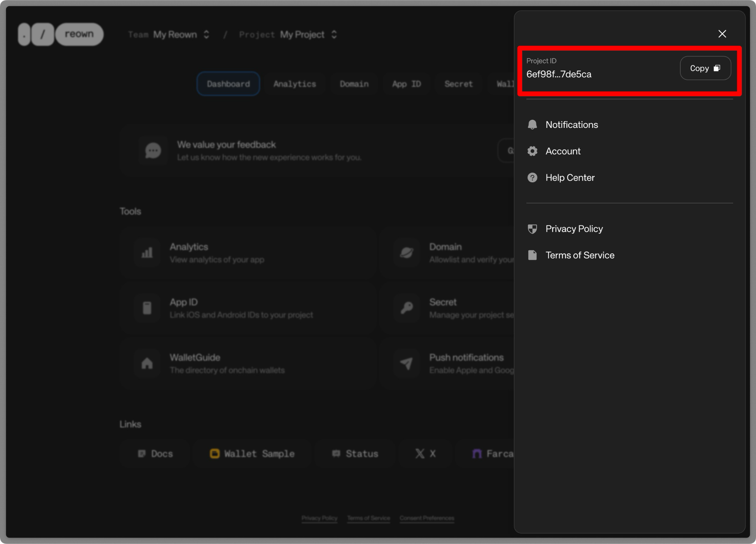756x544 pixels.
Task: Close the side panel with the X icon
Action: (722, 34)
